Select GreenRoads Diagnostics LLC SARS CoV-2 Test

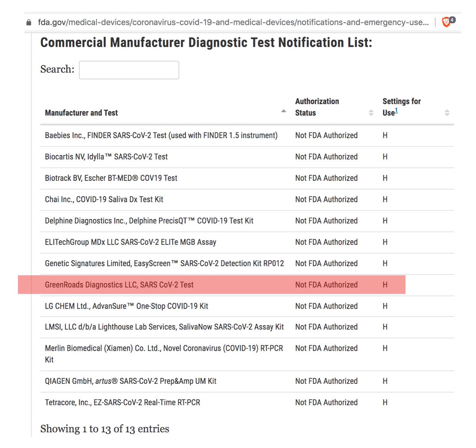[119, 285]
